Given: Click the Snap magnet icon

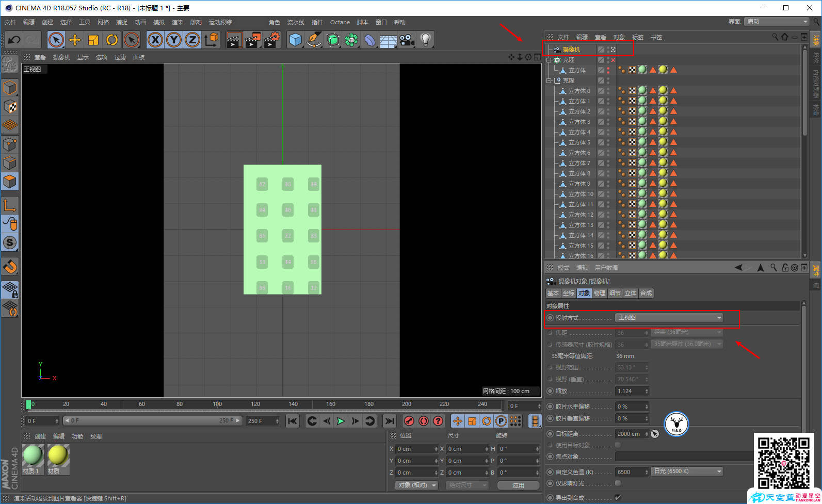Looking at the screenshot, I should click(10, 267).
